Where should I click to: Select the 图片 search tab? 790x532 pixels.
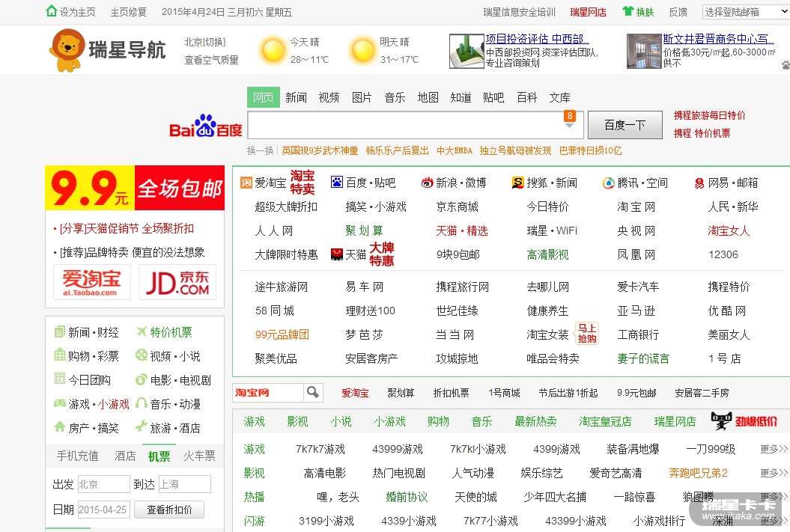pos(362,97)
